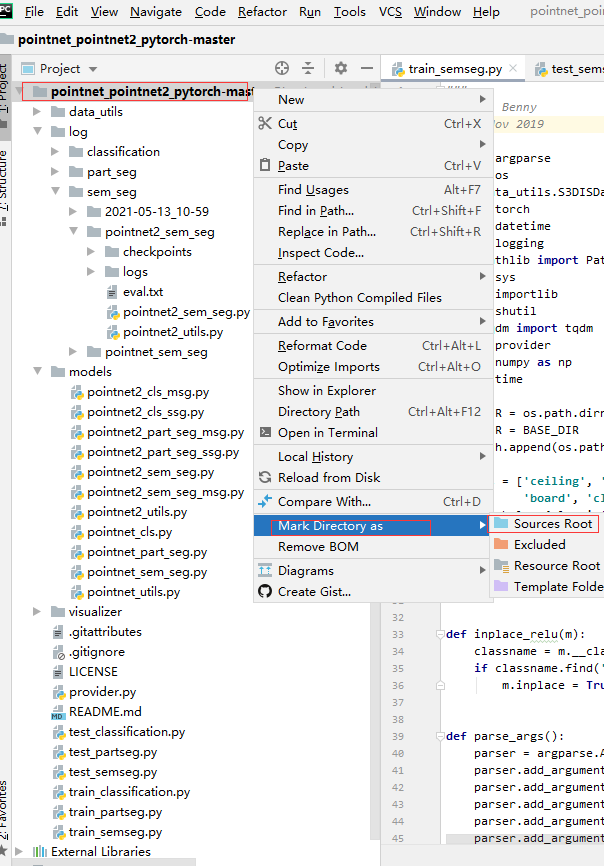Open the Project view dropdown
Viewport: 604px width, 866px height.
[x=93, y=69]
